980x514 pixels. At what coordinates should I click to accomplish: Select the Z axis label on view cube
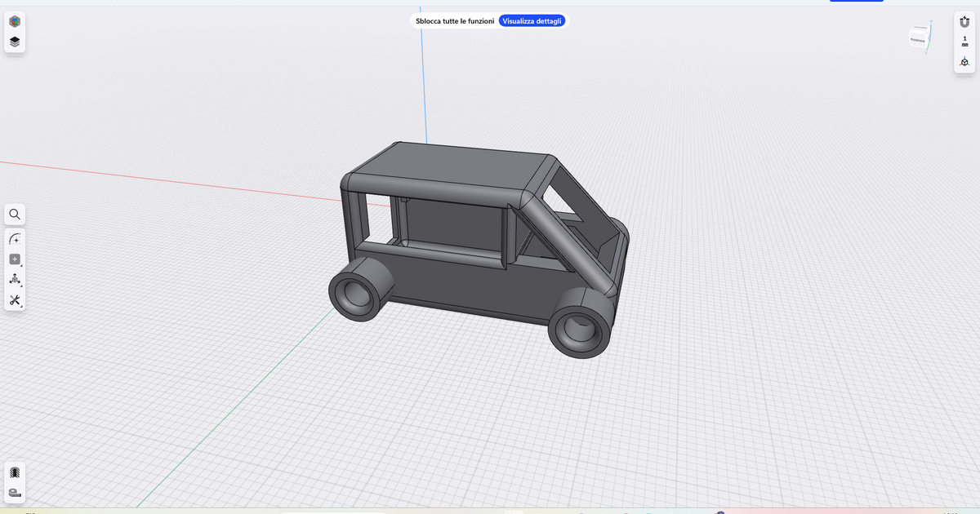click(x=932, y=21)
